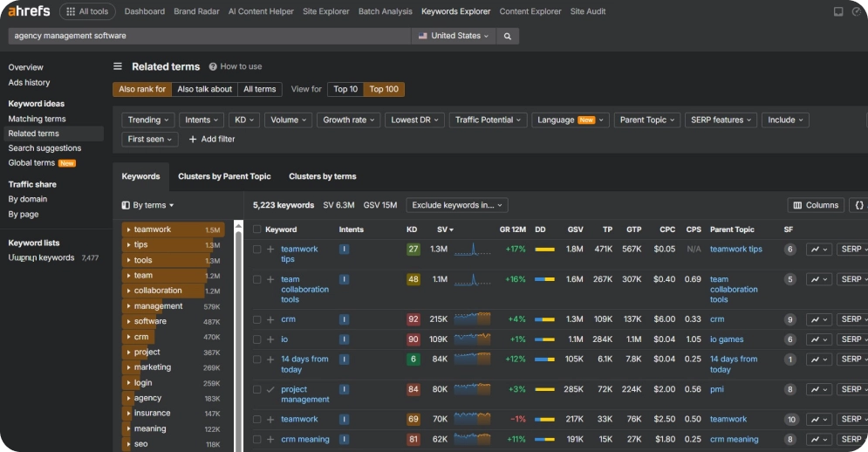Click the io games parent topic link
868x452 pixels.
[727, 339]
